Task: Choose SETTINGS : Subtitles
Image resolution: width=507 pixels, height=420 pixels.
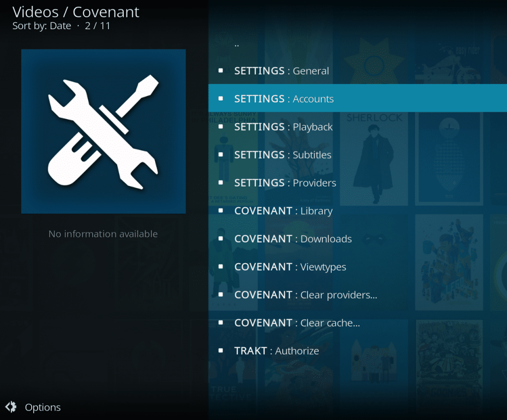Action: [283, 155]
